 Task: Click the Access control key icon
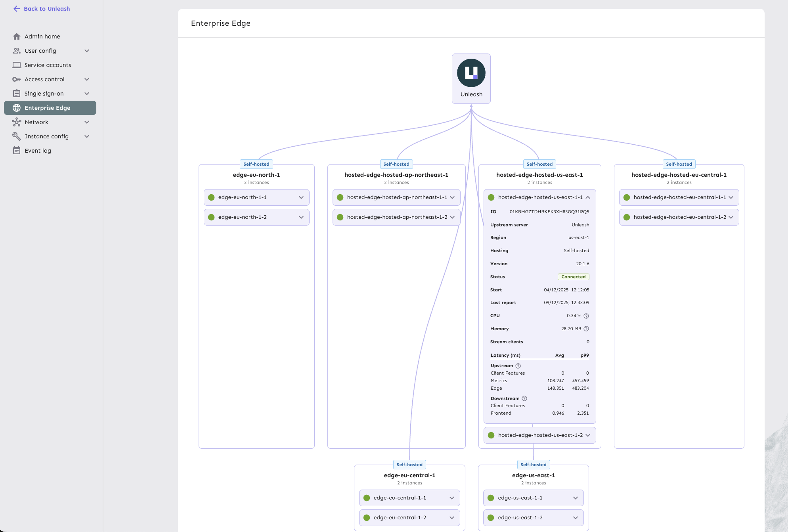[x=17, y=79]
